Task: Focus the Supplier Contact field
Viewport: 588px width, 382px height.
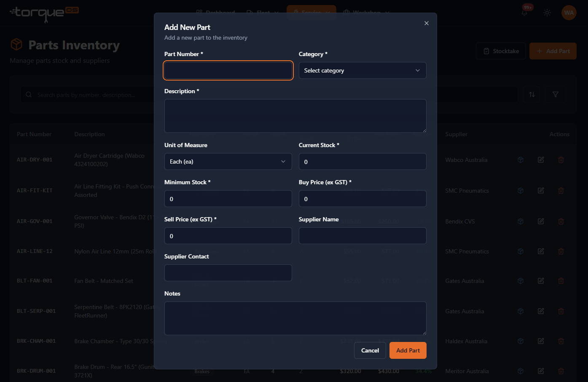Action: tap(228, 273)
